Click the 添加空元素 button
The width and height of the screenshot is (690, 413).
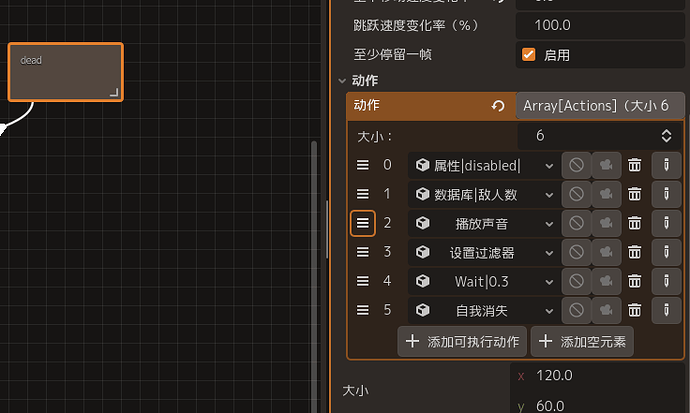click(582, 341)
